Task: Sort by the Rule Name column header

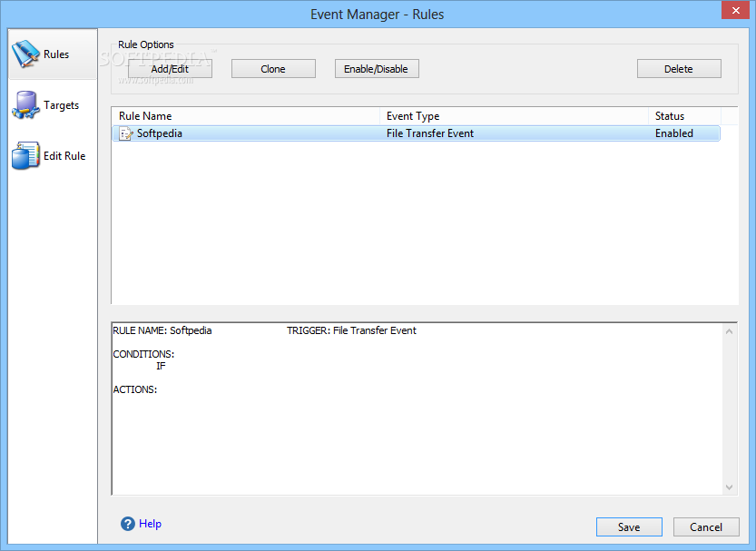Action: click(246, 116)
